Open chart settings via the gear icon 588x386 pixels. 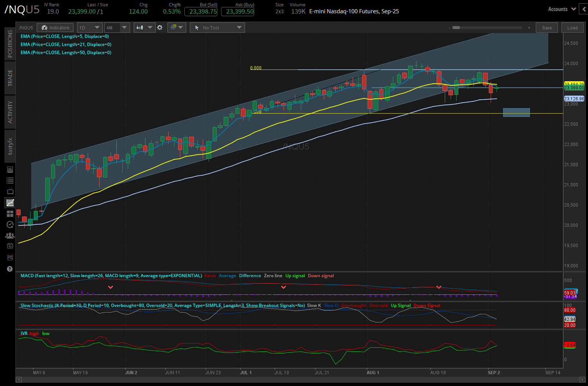coord(160,27)
